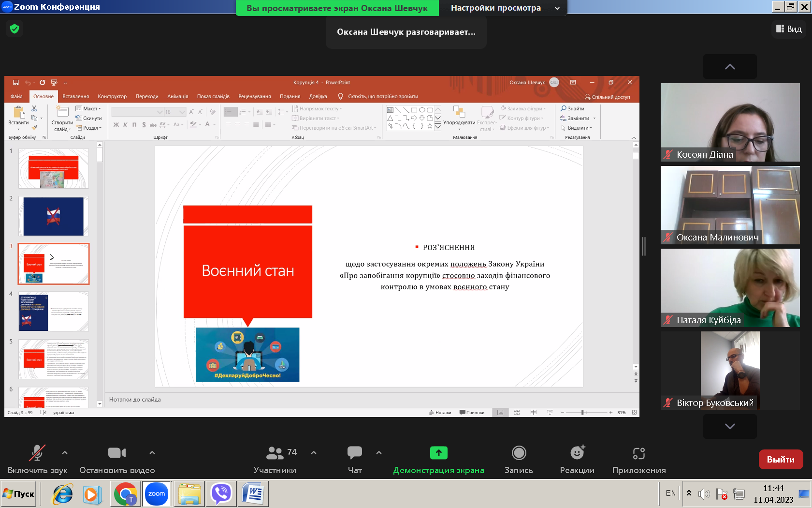Switch to the Переходи ribbon tab

[x=147, y=96]
